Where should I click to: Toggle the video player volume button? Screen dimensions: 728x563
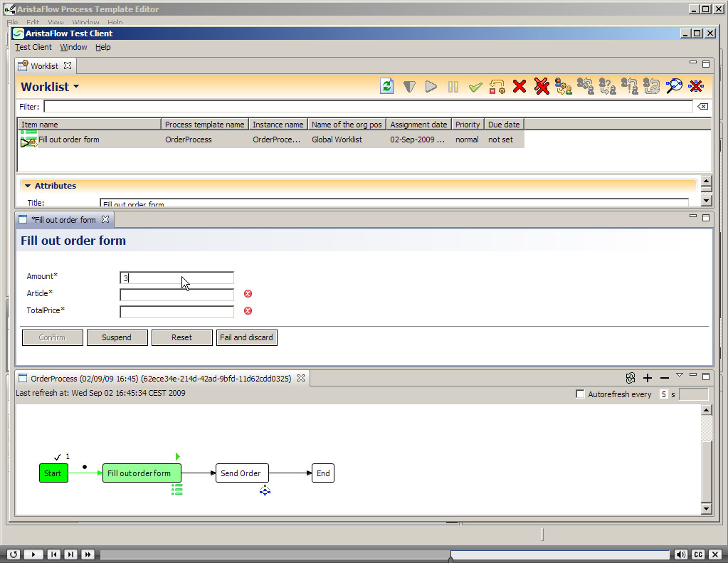(x=681, y=554)
